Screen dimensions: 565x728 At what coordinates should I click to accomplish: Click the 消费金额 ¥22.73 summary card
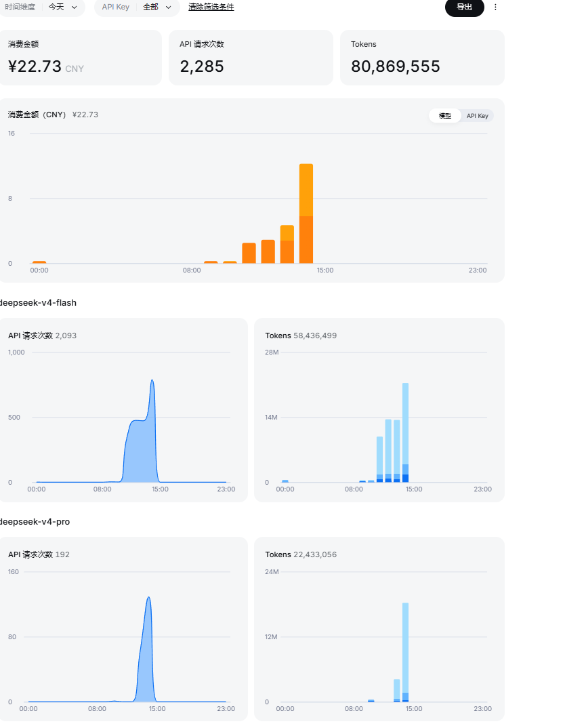click(x=80, y=58)
